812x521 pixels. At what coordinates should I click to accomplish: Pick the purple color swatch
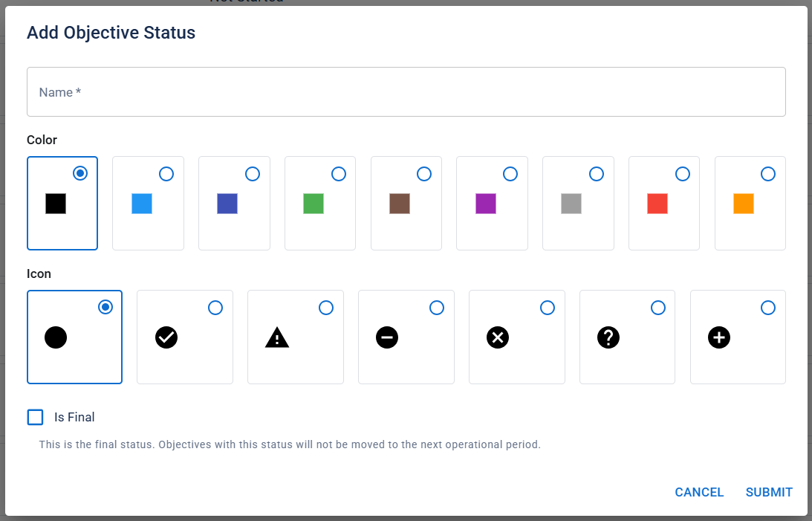(x=485, y=203)
